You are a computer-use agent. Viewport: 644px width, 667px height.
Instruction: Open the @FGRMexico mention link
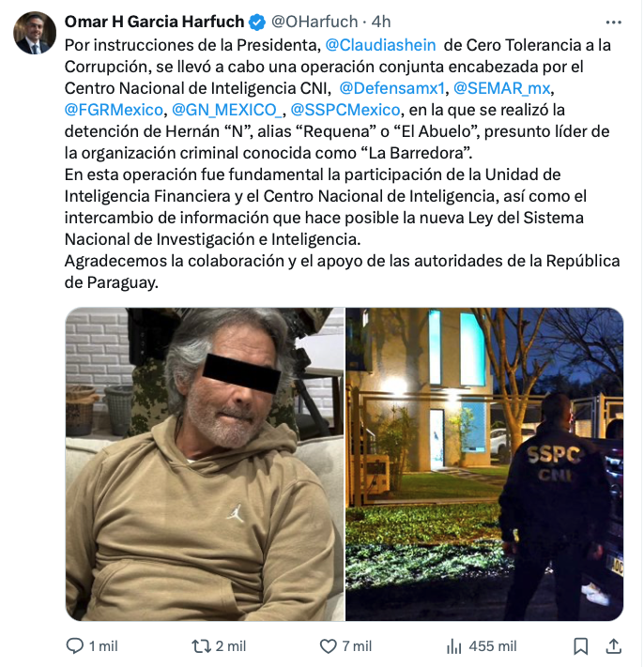click(114, 110)
